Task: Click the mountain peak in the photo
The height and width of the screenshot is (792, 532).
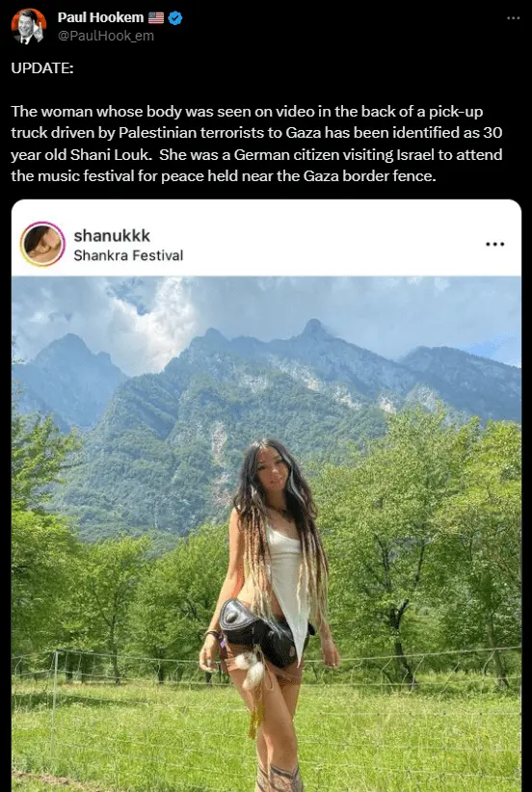Action: [313, 328]
